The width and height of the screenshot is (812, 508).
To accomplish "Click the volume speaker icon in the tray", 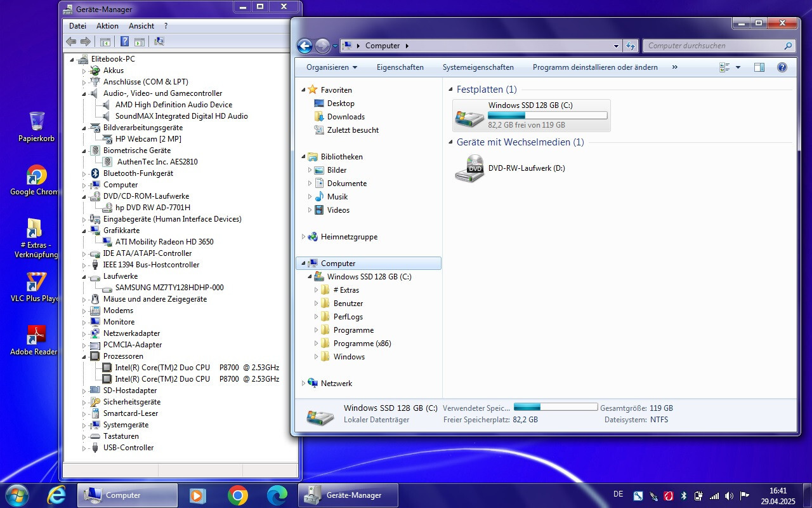I will point(730,495).
